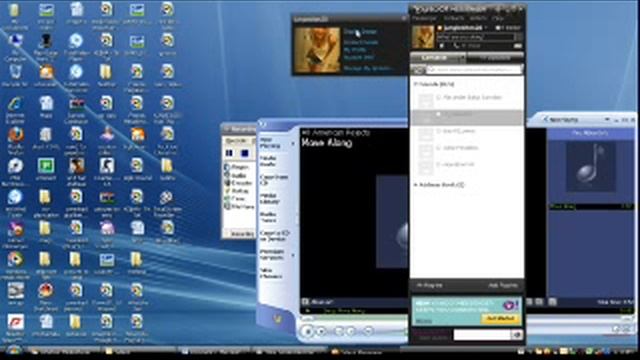Image resolution: width=640 pixels, height=360 pixels.
Task: Click phone icon under the status field
Action: click(x=456, y=46)
